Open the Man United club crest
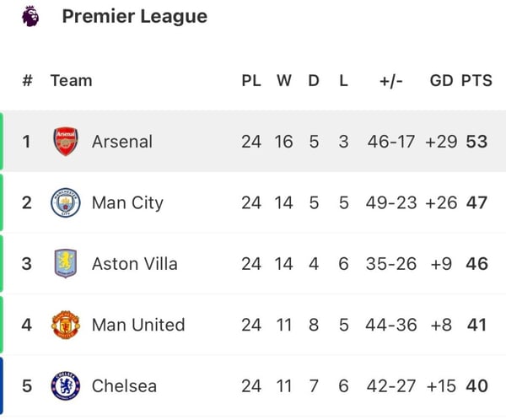 (65, 325)
